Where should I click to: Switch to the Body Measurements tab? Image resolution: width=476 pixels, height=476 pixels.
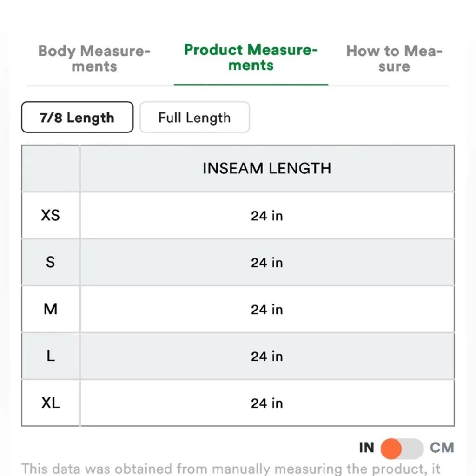pyautogui.click(x=94, y=58)
